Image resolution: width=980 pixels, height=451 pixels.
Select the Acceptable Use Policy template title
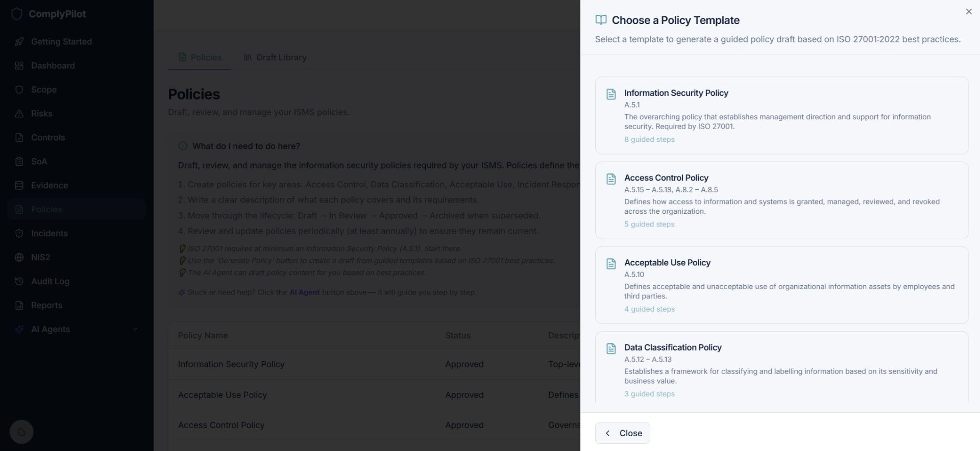point(667,262)
